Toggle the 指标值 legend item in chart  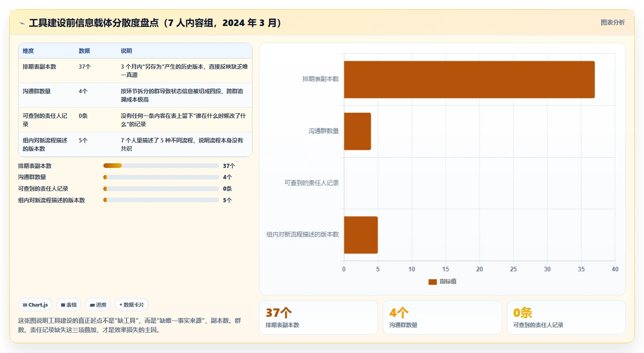pyautogui.click(x=442, y=282)
